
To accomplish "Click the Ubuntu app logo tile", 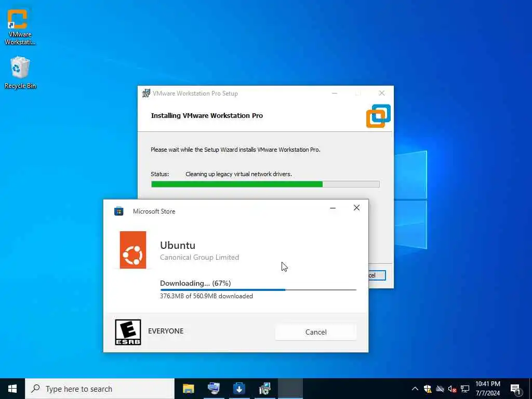I will 132,250.
